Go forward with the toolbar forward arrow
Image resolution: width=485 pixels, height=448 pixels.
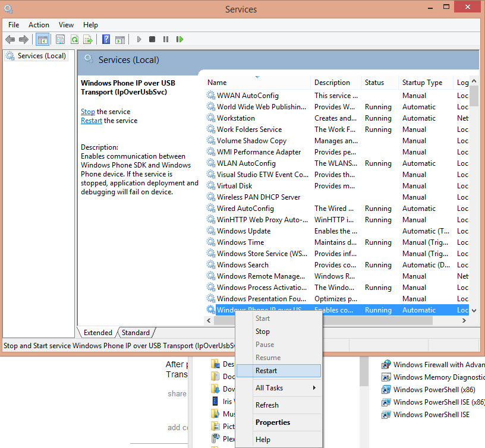[x=24, y=39]
